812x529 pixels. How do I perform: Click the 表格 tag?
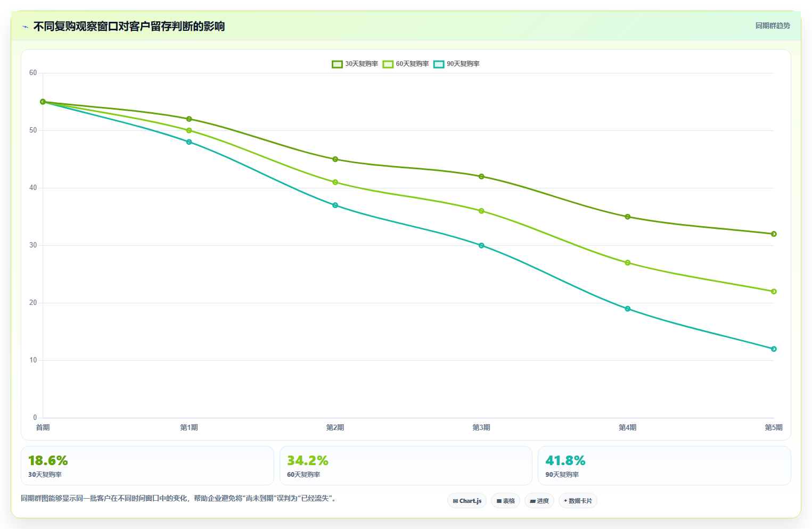[x=505, y=501]
